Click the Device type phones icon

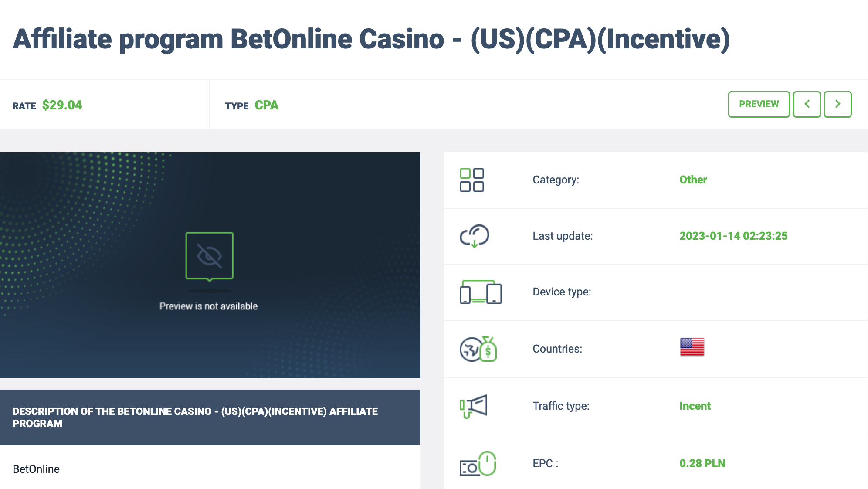point(480,292)
